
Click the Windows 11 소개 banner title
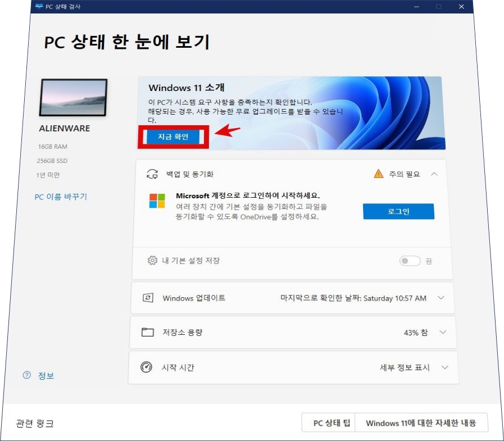point(187,88)
